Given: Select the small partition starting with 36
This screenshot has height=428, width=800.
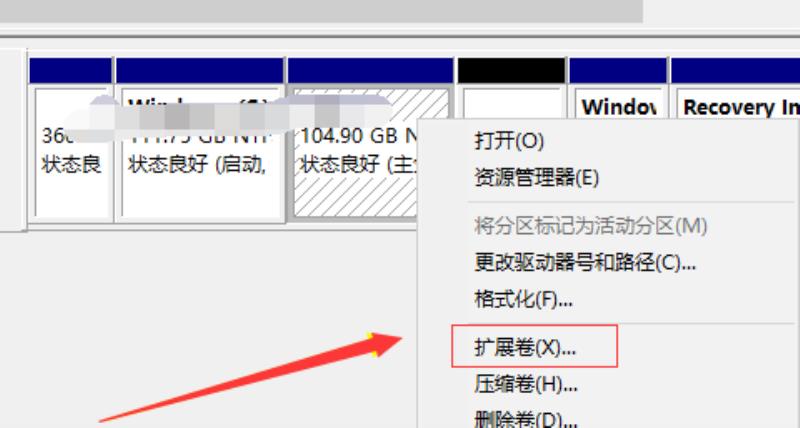Looking at the screenshot, I should click(x=73, y=152).
